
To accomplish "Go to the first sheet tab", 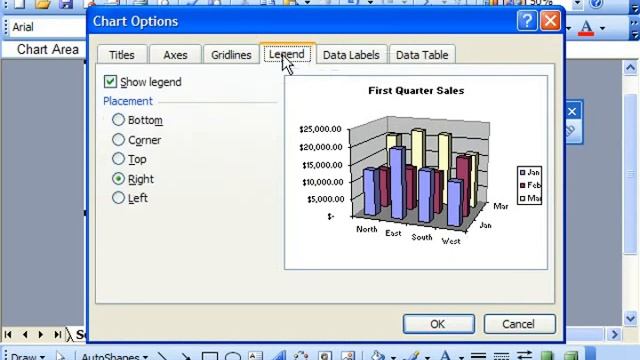I will (8, 335).
